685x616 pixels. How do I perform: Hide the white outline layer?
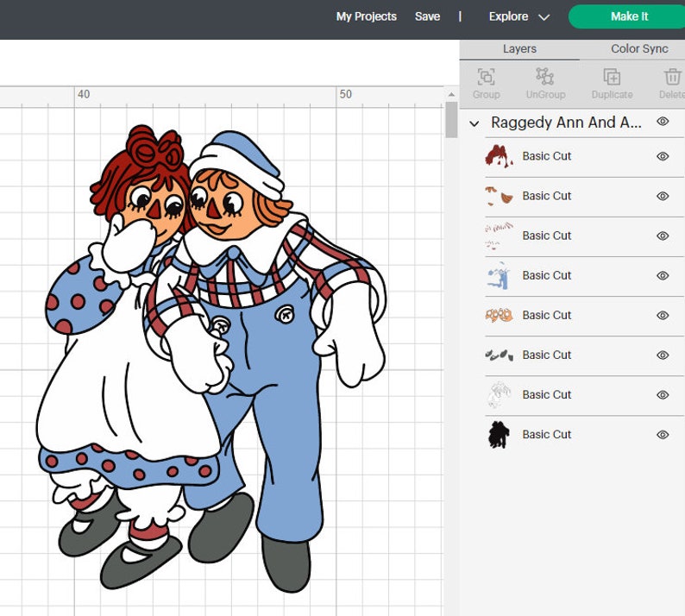click(x=663, y=395)
